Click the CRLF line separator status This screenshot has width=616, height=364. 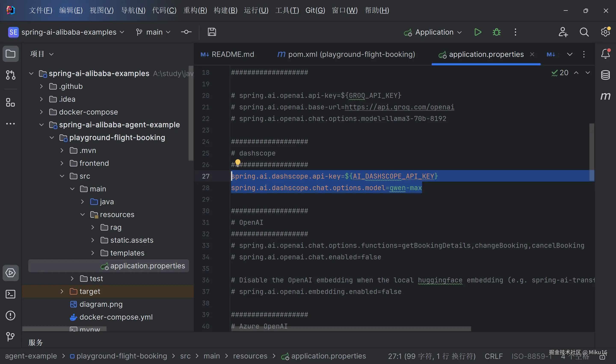click(493, 356)
